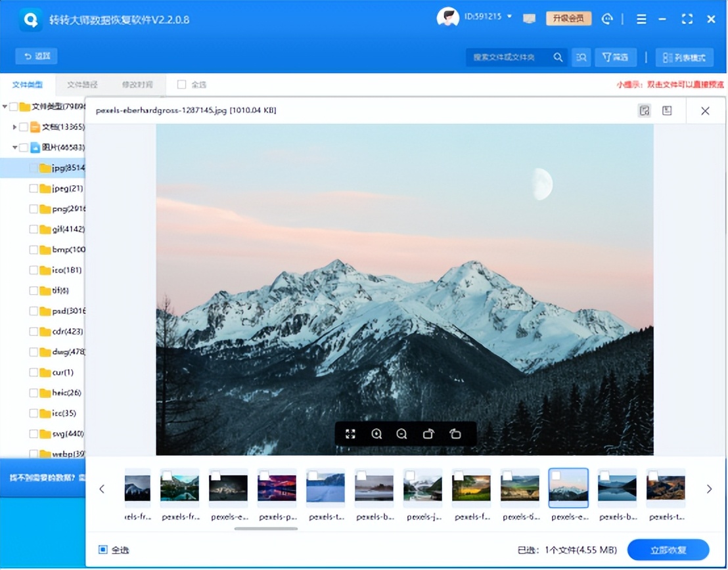
Task: Check the 文档(13365) checkbox
Action: coord(24,127)
